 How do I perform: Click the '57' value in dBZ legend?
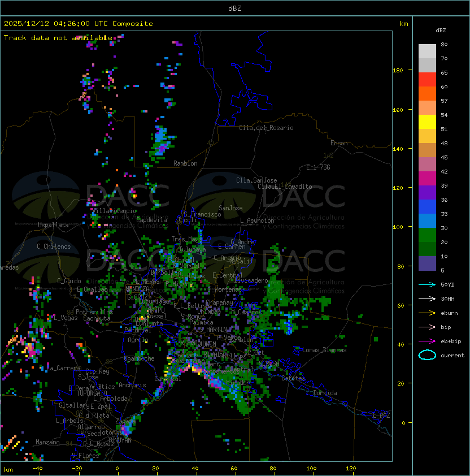point(444,101)
